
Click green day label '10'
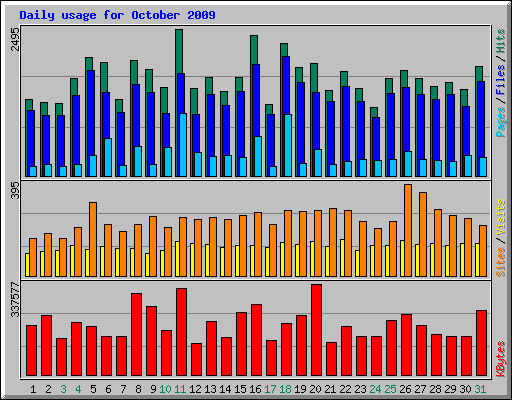165,389
